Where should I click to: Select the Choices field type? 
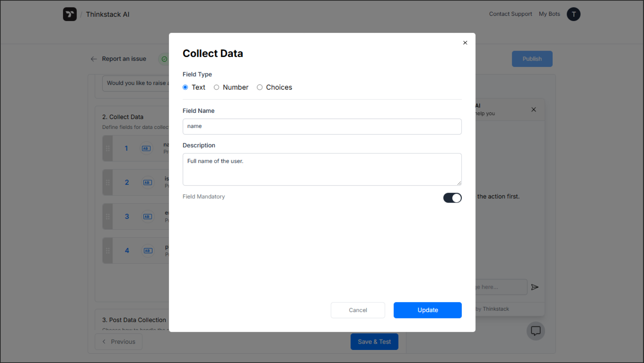[259, 87]
